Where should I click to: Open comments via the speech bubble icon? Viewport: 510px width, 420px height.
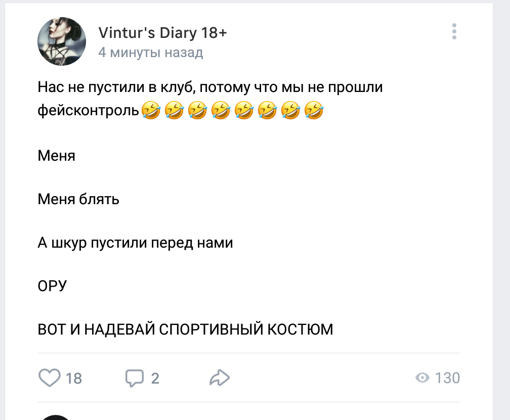coord(135,378)
